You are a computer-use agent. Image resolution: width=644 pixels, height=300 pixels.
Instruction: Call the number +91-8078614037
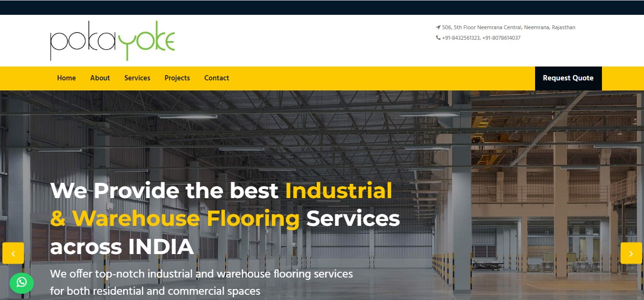(x=501, y=38)
